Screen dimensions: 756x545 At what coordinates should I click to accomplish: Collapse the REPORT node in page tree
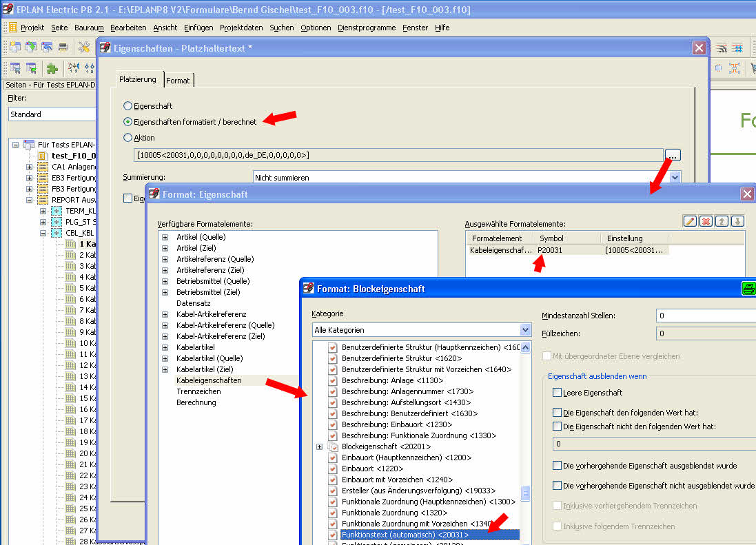[30, 200]
